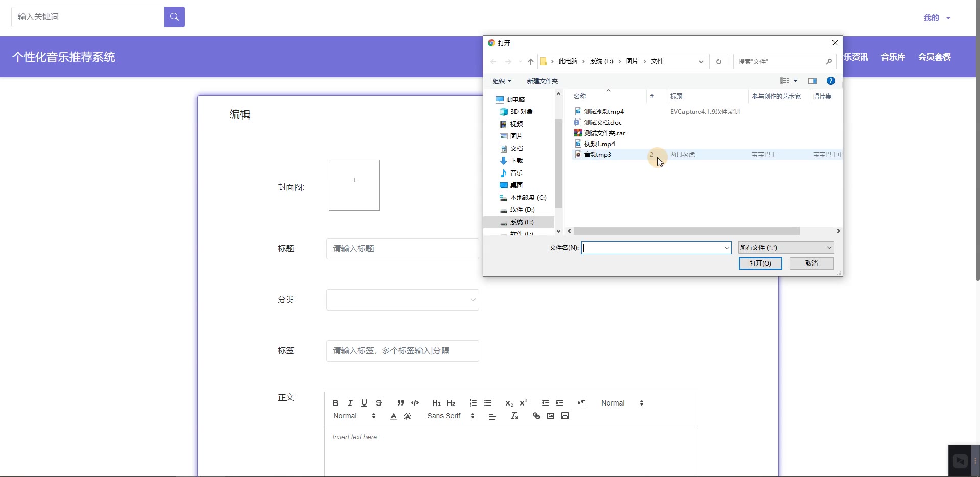Screen dimensions: 980x477
Task: Apply Heading 2 style
Action: (x=451, y=403)
